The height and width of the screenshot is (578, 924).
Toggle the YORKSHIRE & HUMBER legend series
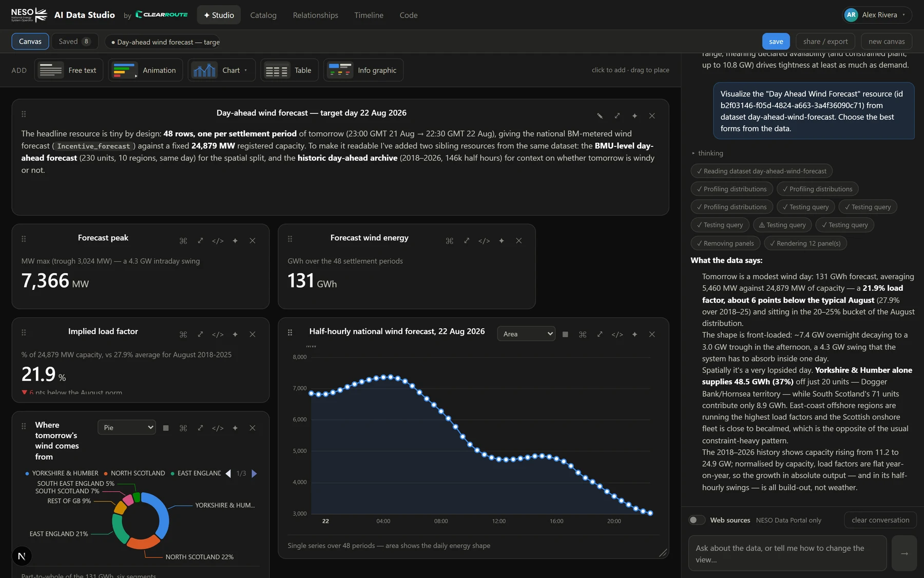click(x=62, y=473)
